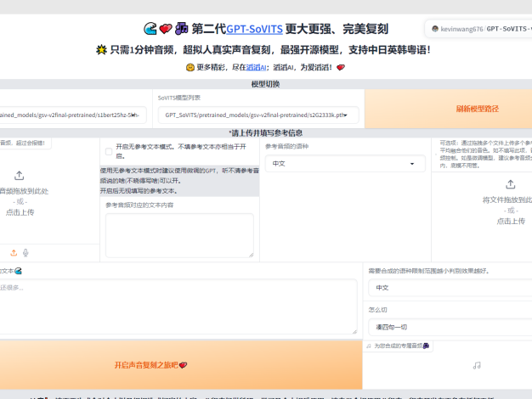Click the wave emoji in the page title
532x399 pixels.
[x=150, y=29]
